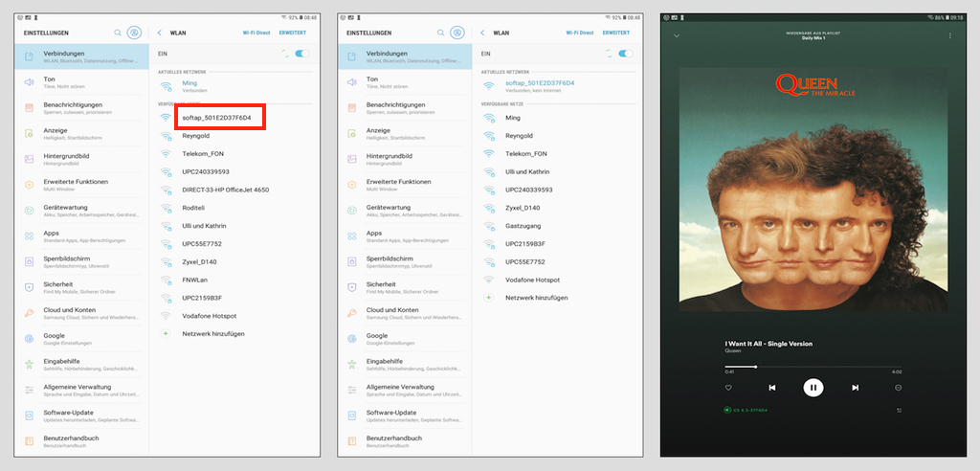Open the play queue icon in Spotify

pos(899,411)
